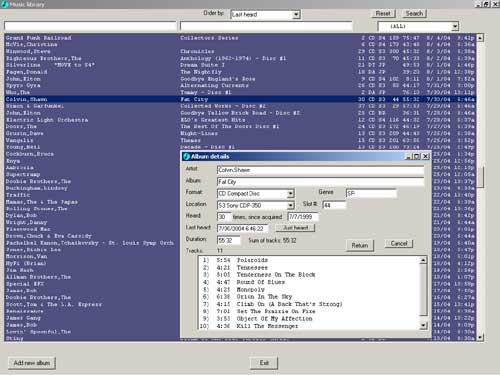Click the track list scroll down arrow
This screenshot has width=500, height=375.
pos(423,325)
